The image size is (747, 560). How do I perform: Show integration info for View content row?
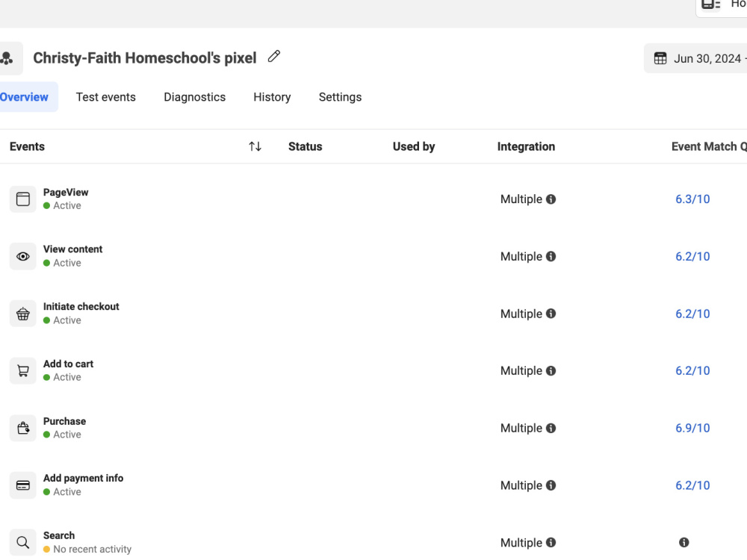click(x=551, y=256)
